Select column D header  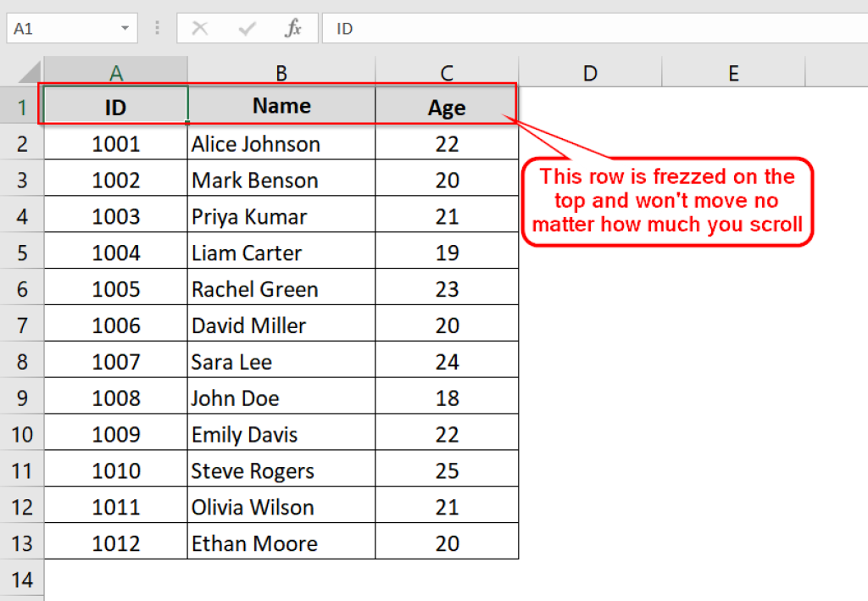[x=590, y=72]
